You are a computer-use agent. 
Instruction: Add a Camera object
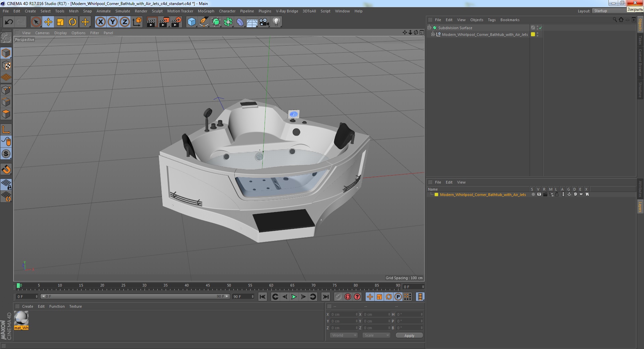pyautogui.click(x=264, y=22)
